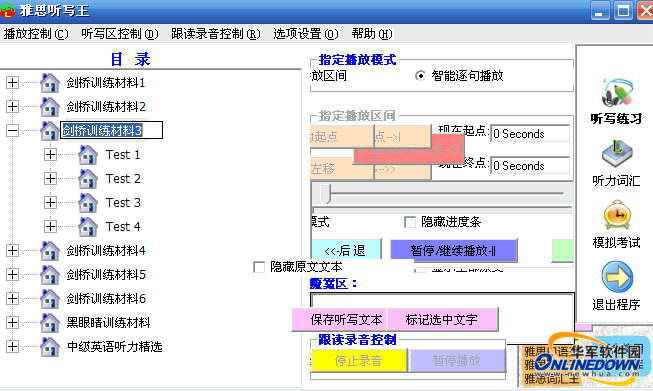Click house icon beside 剑桥训练材料1

coord(50,82)
